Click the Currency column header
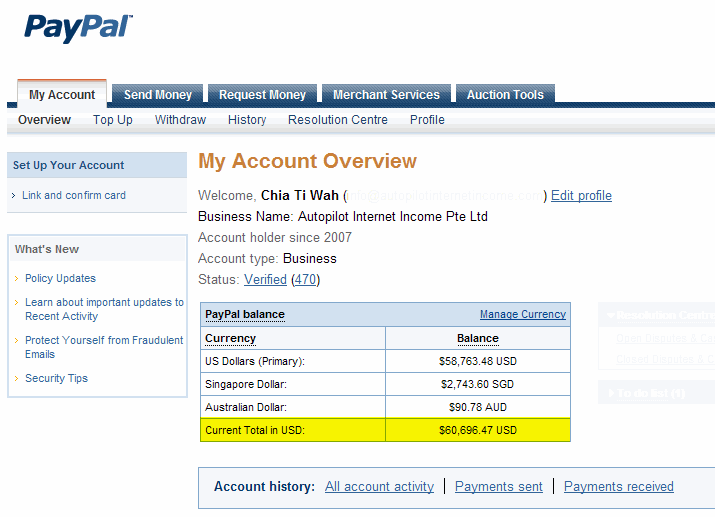Viewport: 715px width, 517px height. (230, 338)
